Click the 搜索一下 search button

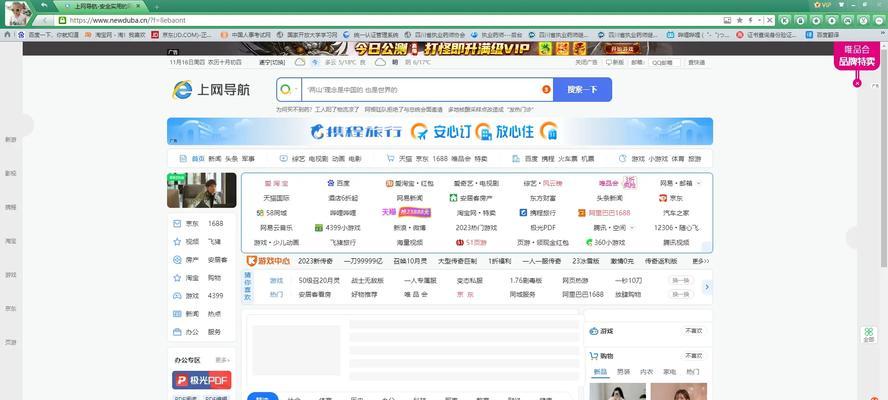pyautogui.click(x=582, y=90)
